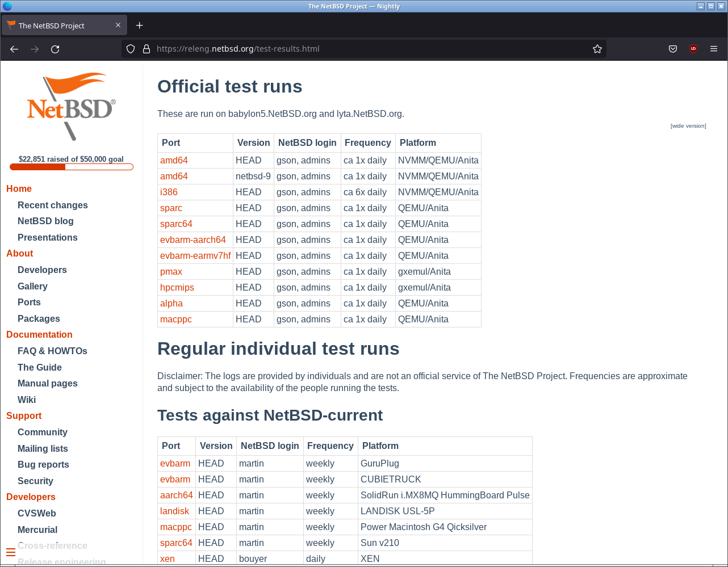Viewport: 728px width, 567px height.
Task: Open CVSWeb link
Action: click(x=37, y=514)
